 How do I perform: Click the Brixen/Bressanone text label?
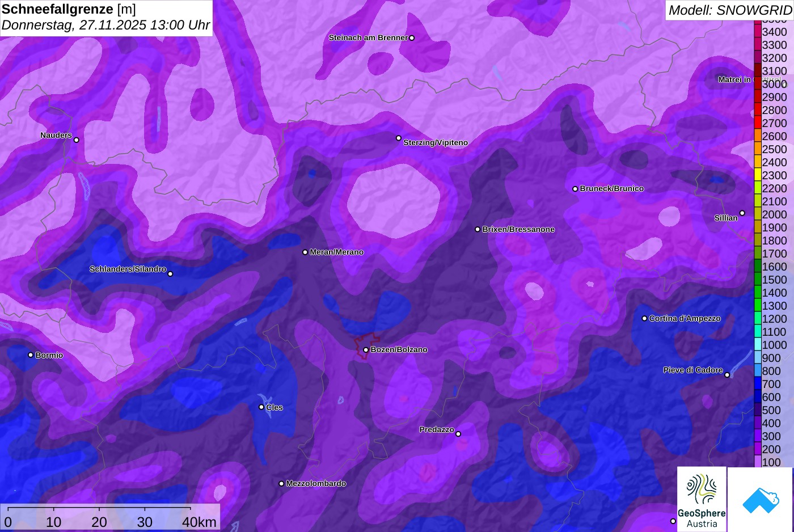[518, 230]
